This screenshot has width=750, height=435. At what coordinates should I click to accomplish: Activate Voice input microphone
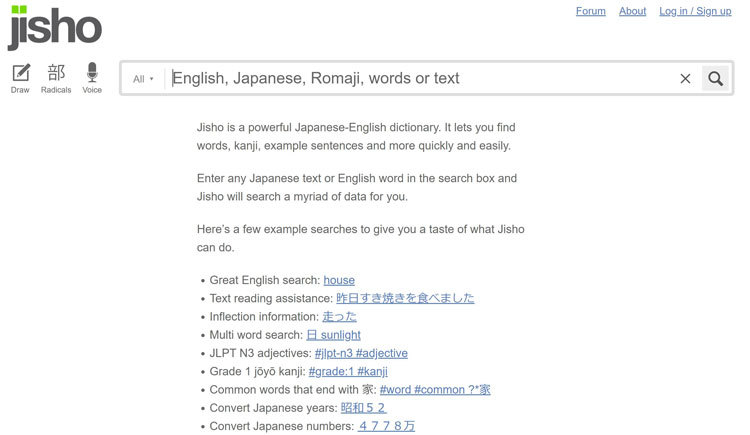point(92,78)
